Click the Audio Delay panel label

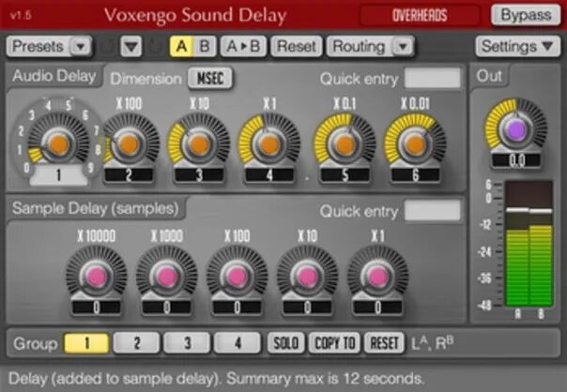tap(54, 76)
